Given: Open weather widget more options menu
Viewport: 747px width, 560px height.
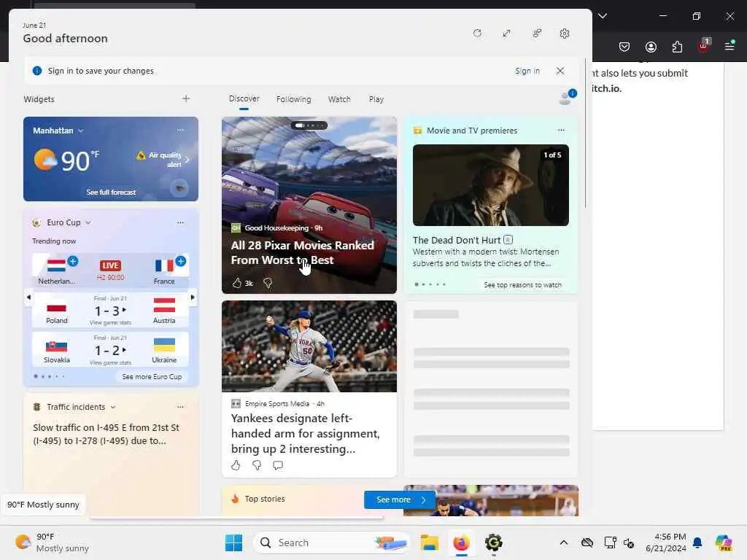Looking at the screenshot, I should point(180,130).
